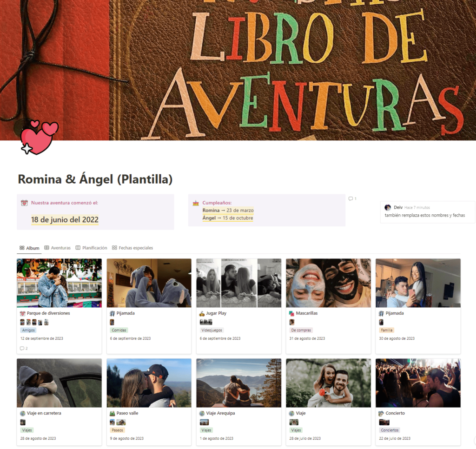Open the Mascarillas card photo

(x=329, y=283)
